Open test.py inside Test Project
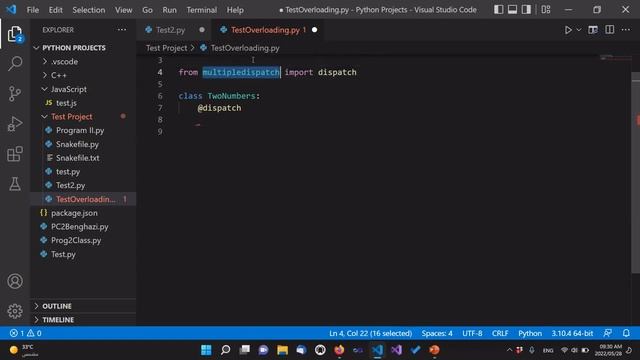The image size is (640, 360). pyautogui.click(x=83, y=171)
